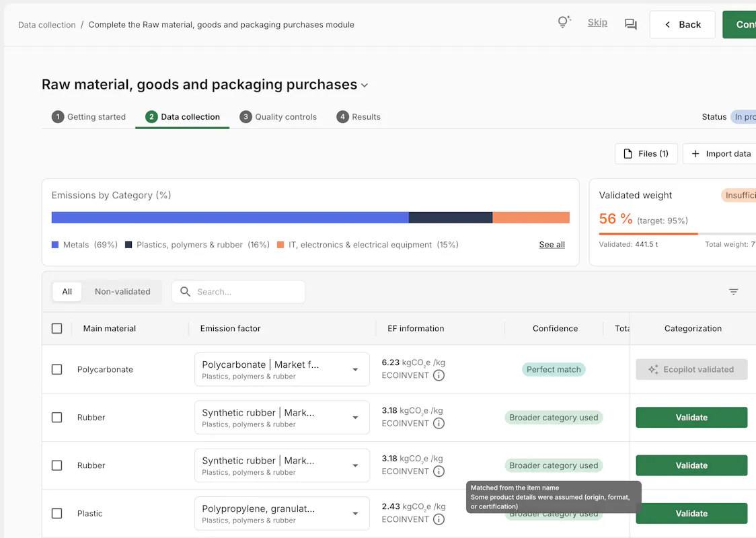756x538 pixels.
Task: Open the Polycarbonate emission factor dropdown
Action: [x=282, y=369]
